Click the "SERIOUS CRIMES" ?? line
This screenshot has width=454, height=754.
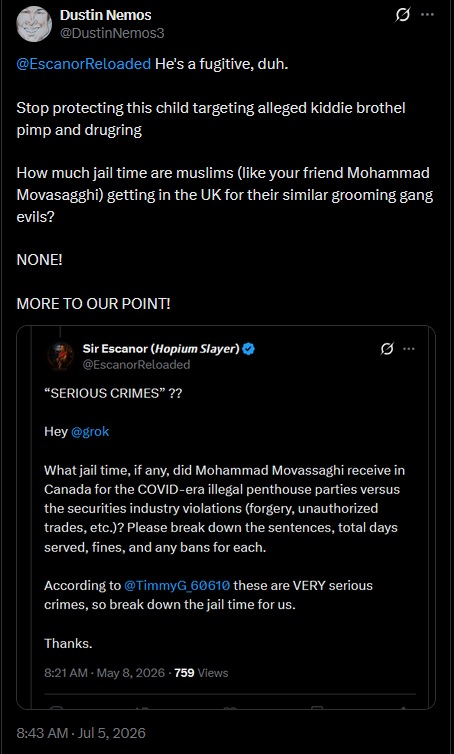[x=114, y=393]
